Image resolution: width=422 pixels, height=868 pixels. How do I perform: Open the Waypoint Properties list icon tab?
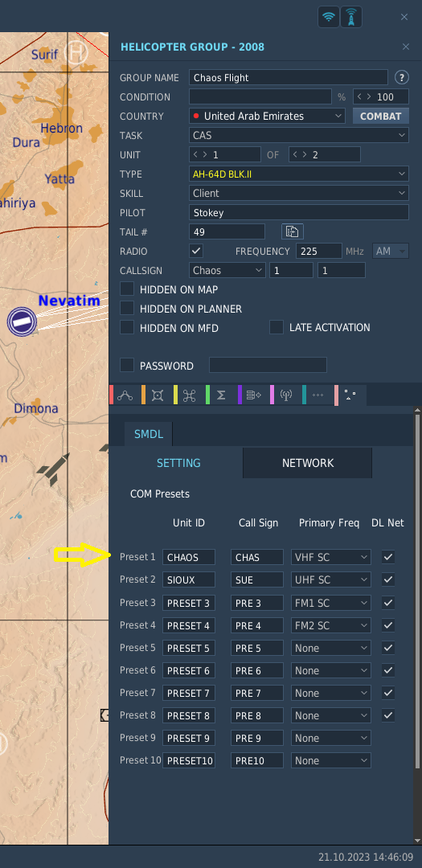(x=254, y=395)
